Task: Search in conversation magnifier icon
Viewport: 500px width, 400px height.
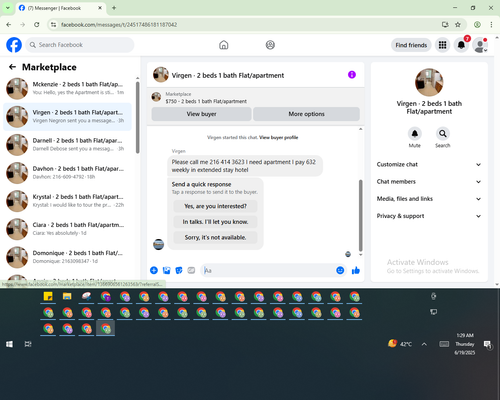Action: pos(443,134)
